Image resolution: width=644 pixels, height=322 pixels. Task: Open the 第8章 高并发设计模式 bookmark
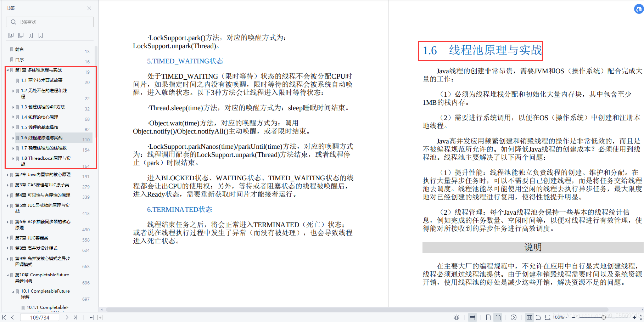point(36,248)
